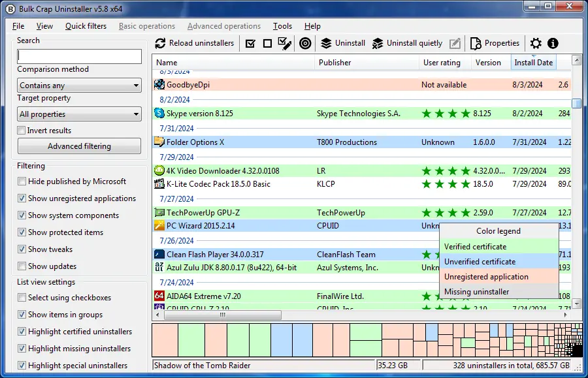Viewport: 588px width, 378px height.
Task: Click the 7/26/2024 group header
Action: [176, 240]
